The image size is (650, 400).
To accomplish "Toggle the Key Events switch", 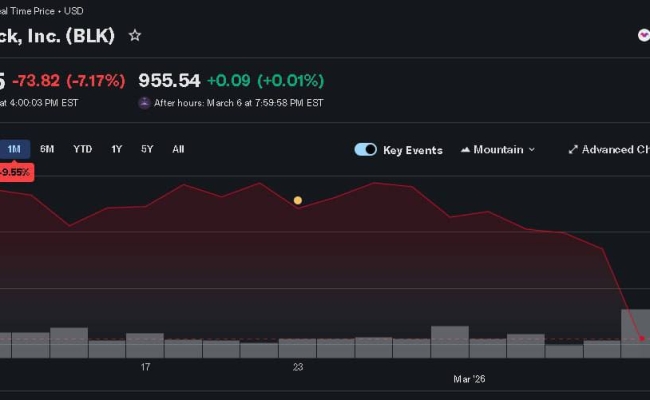I will point(365,150).
